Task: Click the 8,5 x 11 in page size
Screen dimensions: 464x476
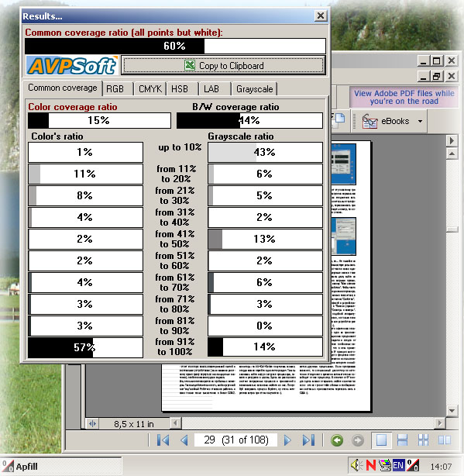Action: click(134, 424)
